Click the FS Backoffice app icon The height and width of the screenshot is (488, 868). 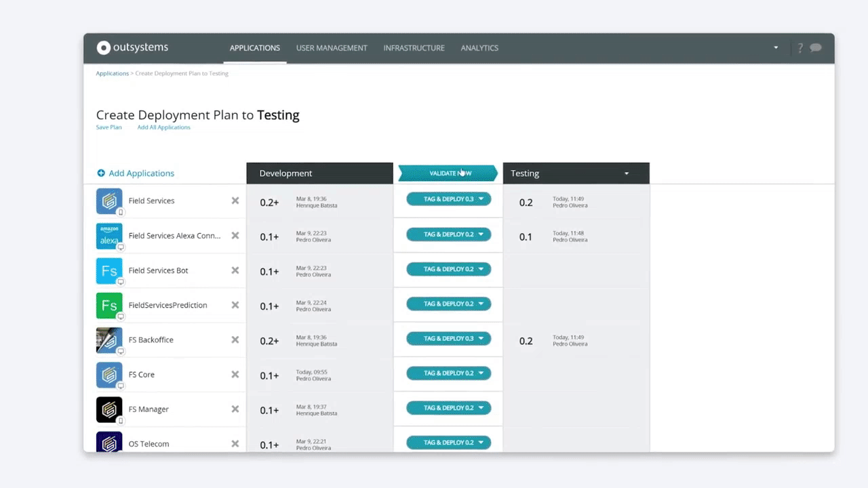[x=109, y=340]
